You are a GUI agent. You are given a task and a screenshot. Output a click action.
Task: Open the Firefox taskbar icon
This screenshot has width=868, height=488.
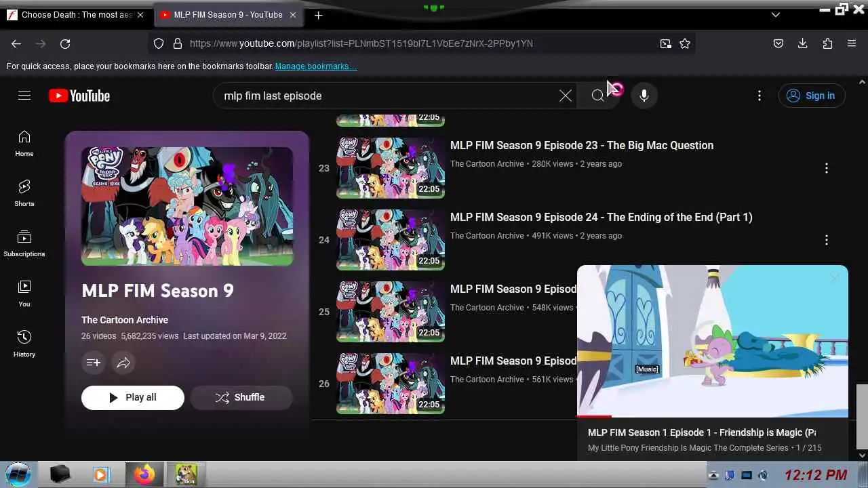click(x=144, y=474)
